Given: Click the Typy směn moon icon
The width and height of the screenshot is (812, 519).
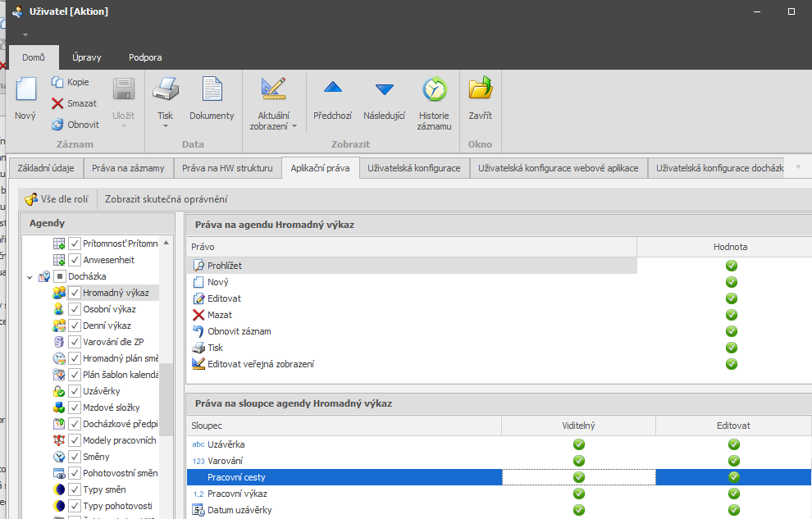Looking at the screenshot, I should pos(59,489).
